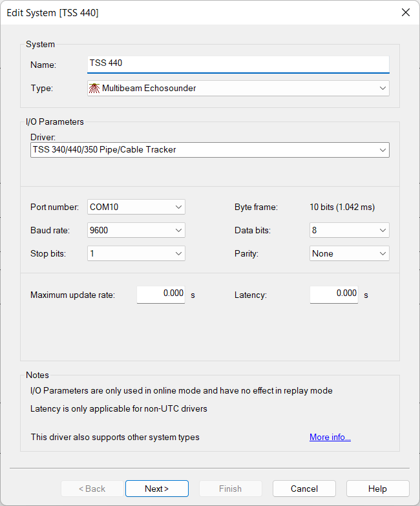Click the greyed-out < Back button

click(x=92, y=489)
